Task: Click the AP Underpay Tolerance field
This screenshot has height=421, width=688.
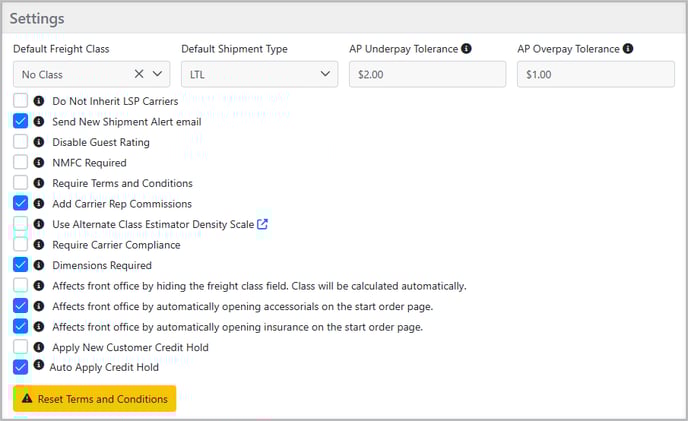Action: tap(427, 74)
